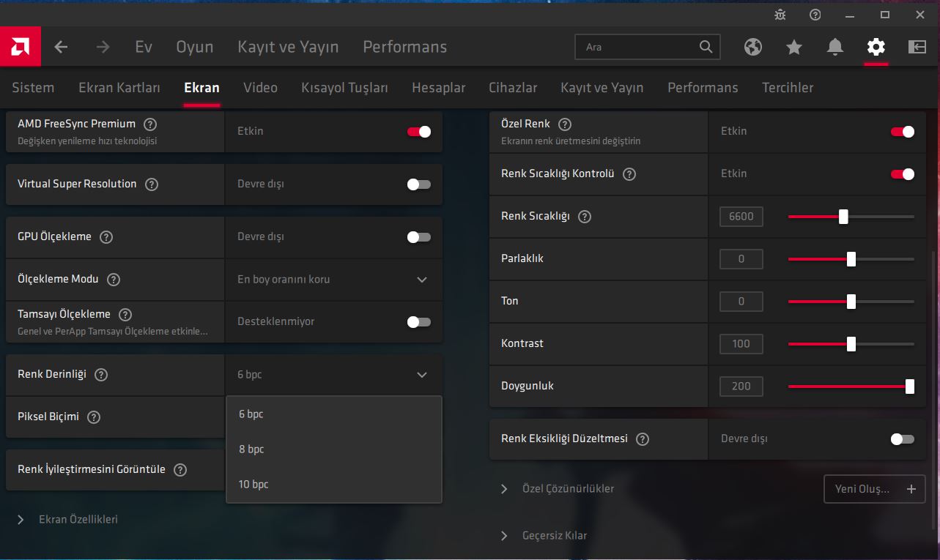Show help for GPU Ölçekleme
940x560 pixels.
click(x=106, y=237)
